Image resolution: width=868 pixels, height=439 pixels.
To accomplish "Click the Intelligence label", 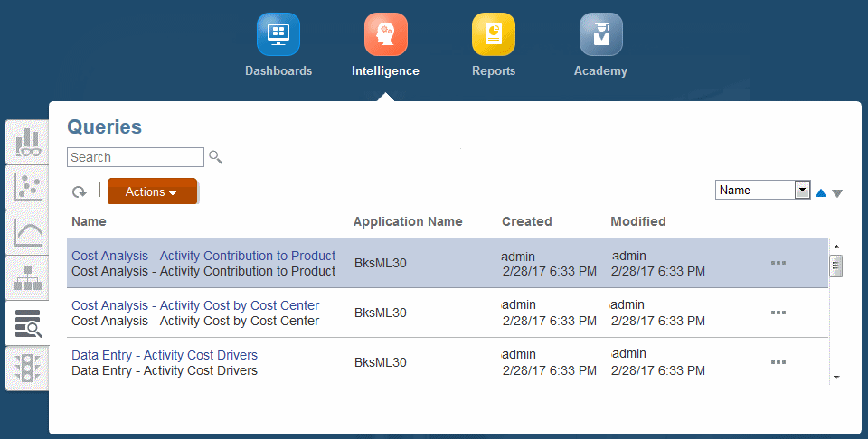I will pos(385,70).
